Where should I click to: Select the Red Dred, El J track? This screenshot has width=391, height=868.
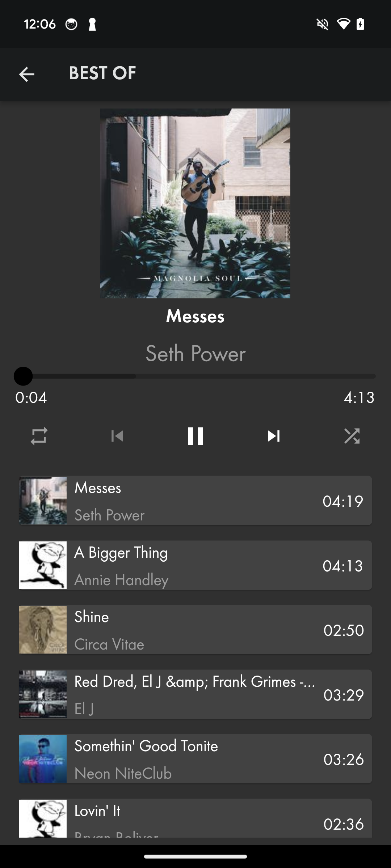(x=195, y=694)
